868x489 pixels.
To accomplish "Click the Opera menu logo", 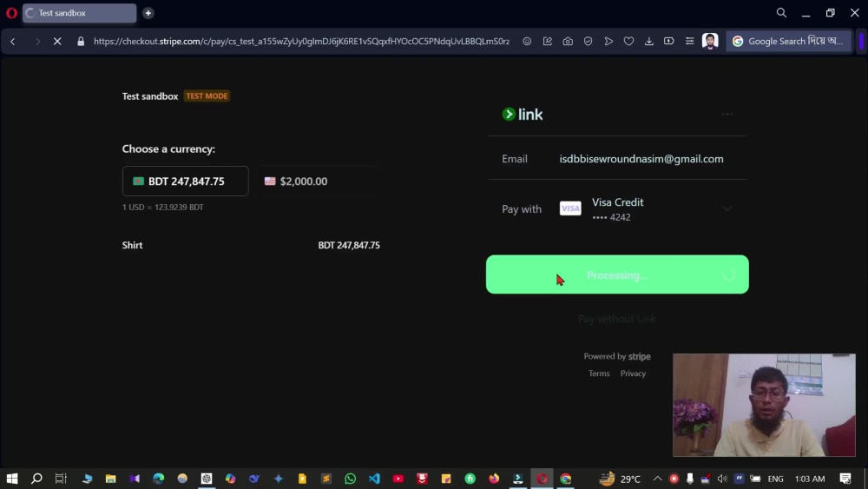I will pos(11,13).
